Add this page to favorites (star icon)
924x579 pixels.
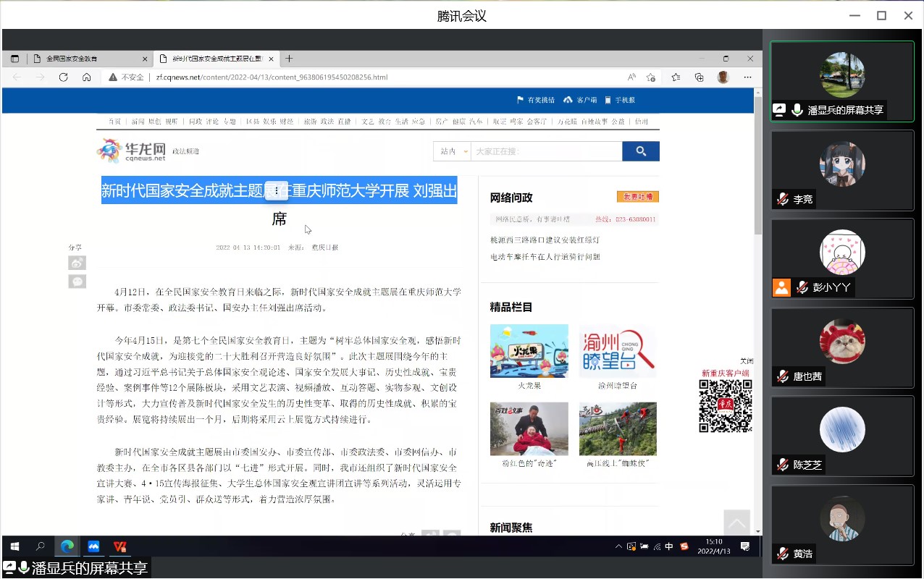[x=650, y=77]
